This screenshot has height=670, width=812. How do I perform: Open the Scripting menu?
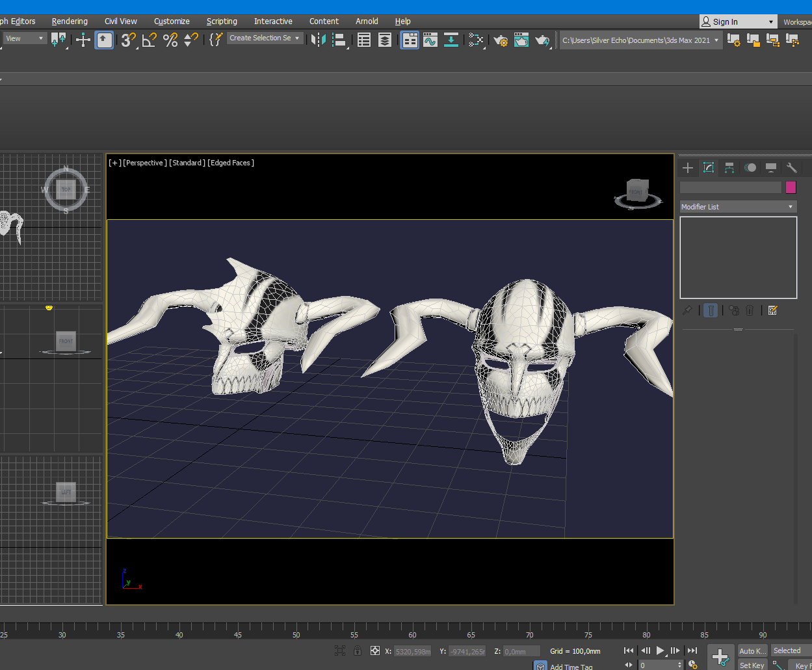point(222,21)
